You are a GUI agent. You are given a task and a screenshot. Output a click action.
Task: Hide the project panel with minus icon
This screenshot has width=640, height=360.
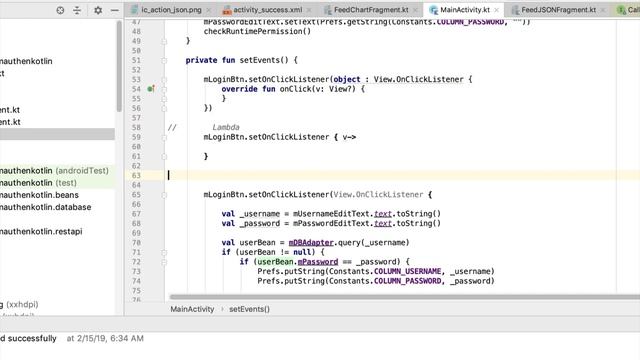coord(115,10)
